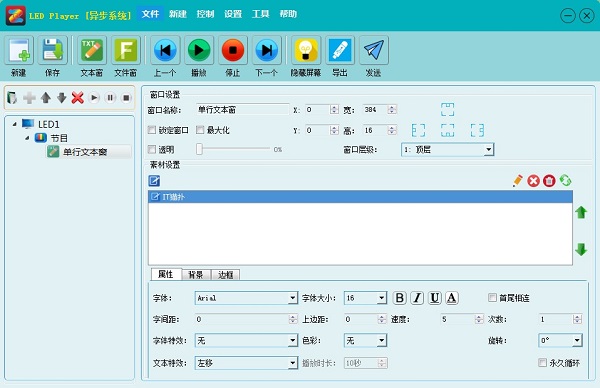The image size is (600, 388).
Task: Click the green refresh arrows icon
Action: (565, 180)
